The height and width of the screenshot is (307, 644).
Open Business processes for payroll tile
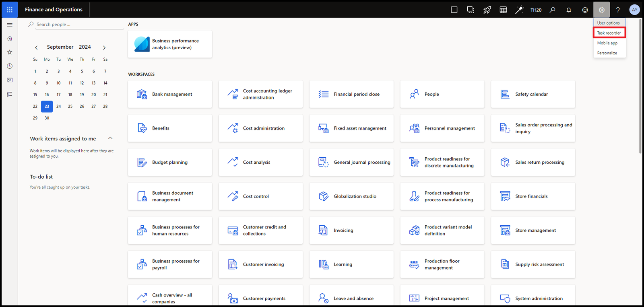coord(170,264)
